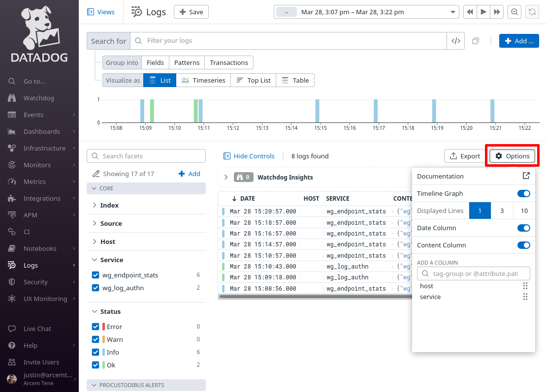
Task: Toggle raw query code editor
Action: pos(455,41)
